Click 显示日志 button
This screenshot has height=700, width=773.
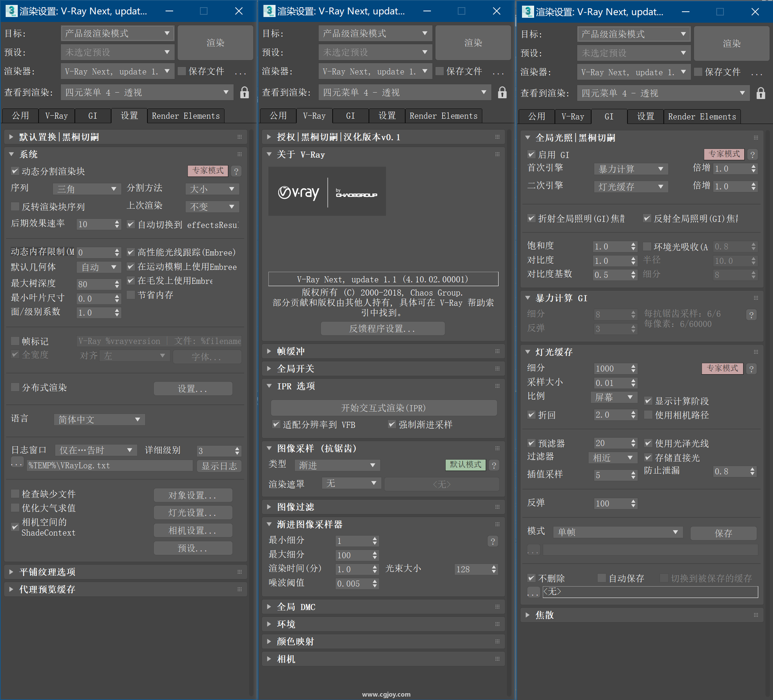point(219,466)
